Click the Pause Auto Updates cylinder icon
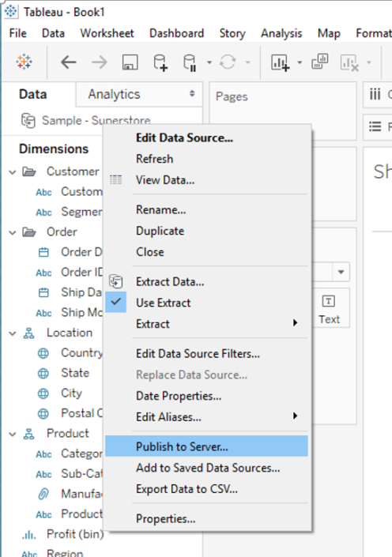Viewport: 392px width, 557px height. click(190, 62)
